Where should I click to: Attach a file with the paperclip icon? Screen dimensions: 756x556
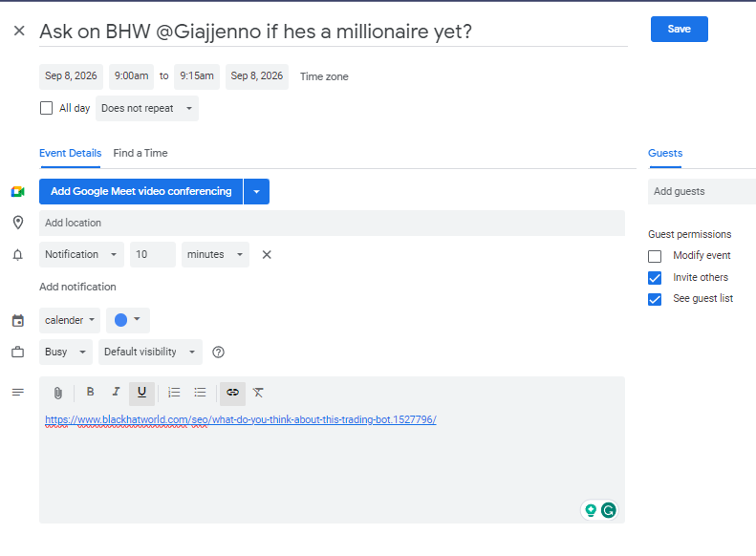(58, 394)
